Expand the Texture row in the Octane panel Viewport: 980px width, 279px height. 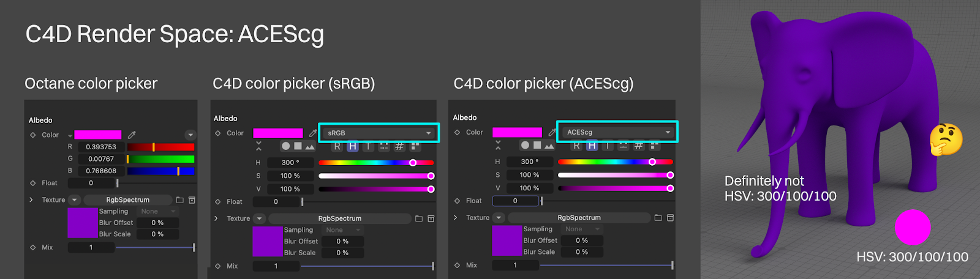pos(31,200)
